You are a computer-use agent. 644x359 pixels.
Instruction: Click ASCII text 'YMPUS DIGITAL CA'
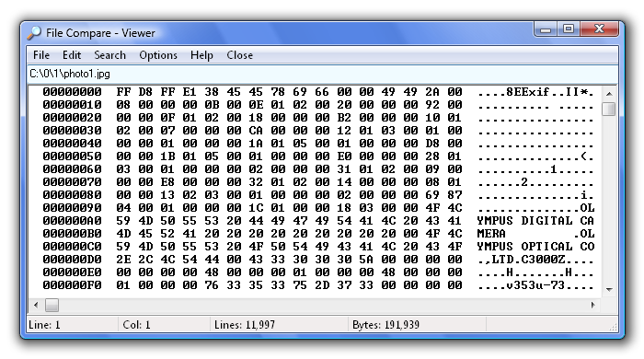tap(535, 221)
